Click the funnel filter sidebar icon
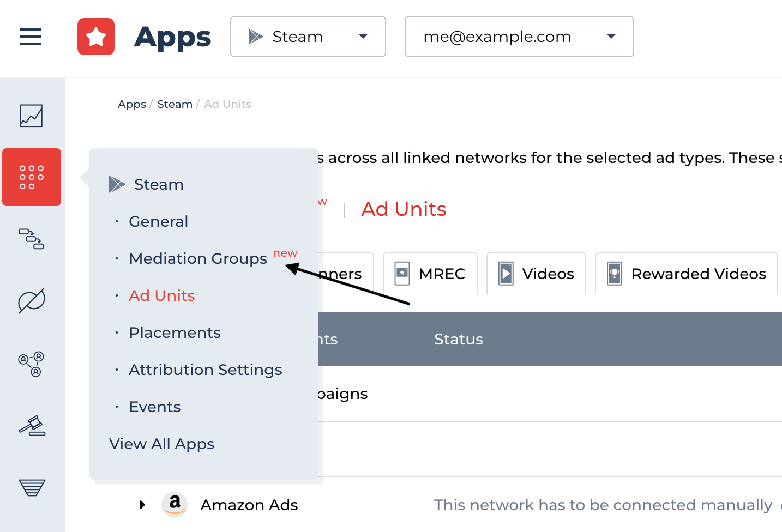Image resolution: width=782 pixels, height=532 pixels. point(32,487)
